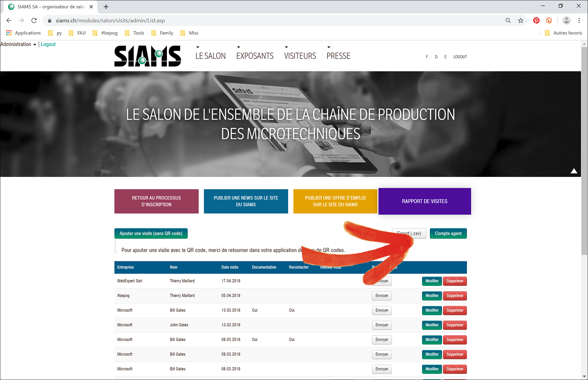Open the Autres favoris folder
Viewport: 588px width, 380px height.
coord(563,33)
